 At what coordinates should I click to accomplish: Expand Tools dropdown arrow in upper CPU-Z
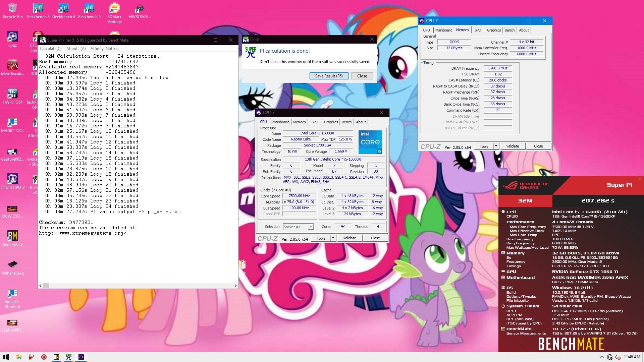tap(496, 146)
